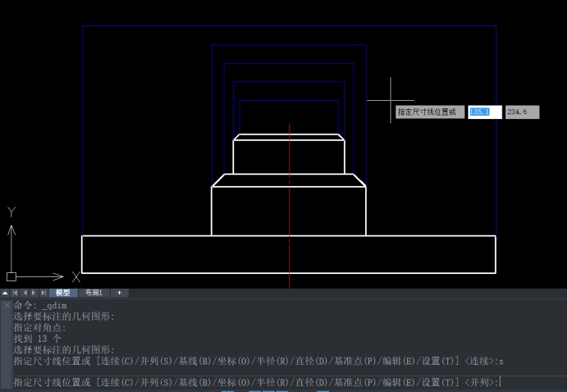Jump to last layout tab arrow
Screen dimensions: 568x392
coord(44,293)
